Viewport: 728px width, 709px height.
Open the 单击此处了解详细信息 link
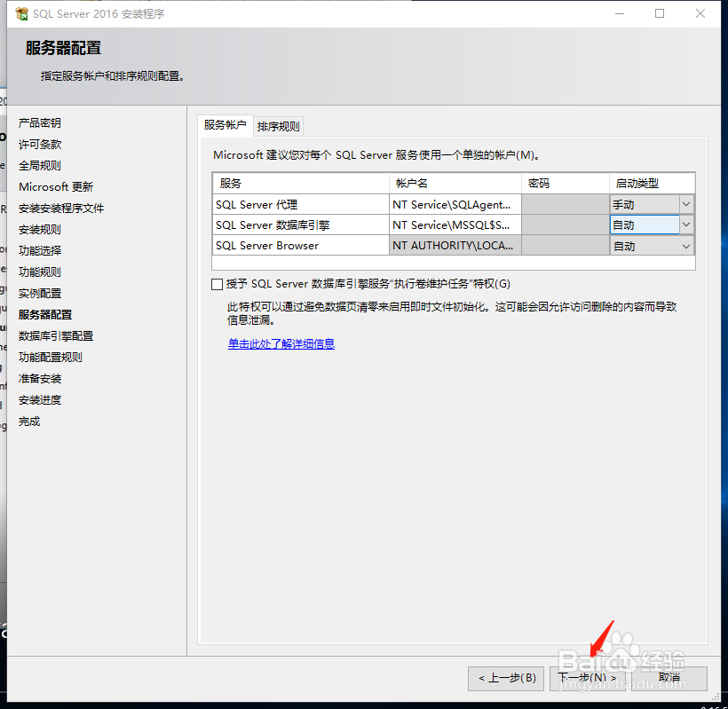click(281, 343)
